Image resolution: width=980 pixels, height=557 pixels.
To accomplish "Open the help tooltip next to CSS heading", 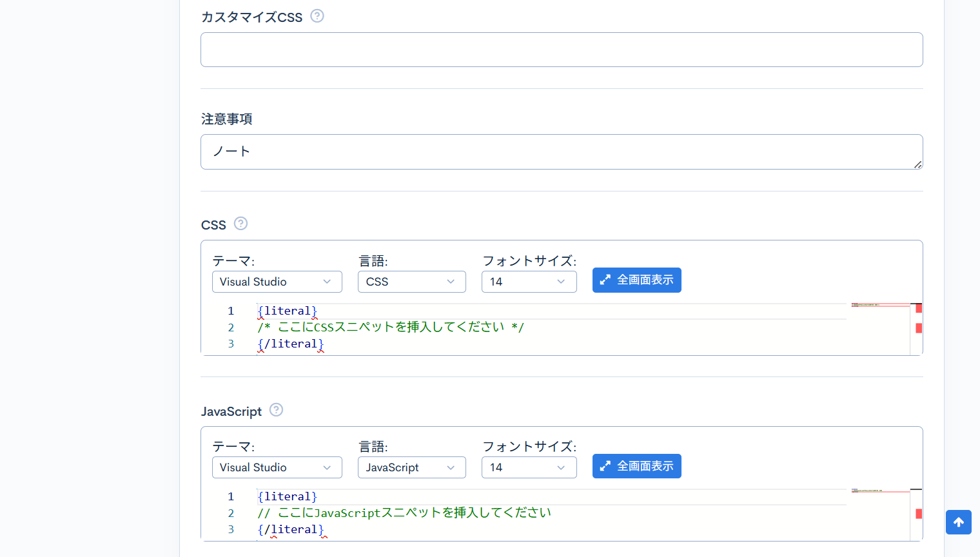I will [240, 223].
